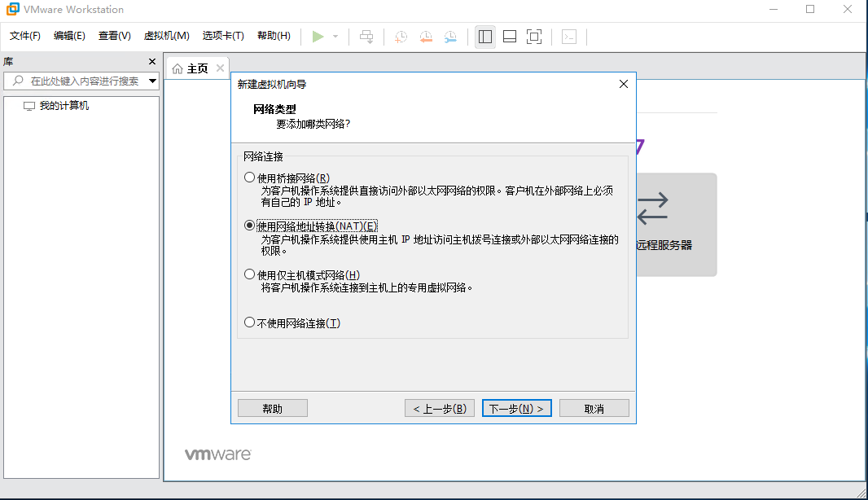The width and height of the screenshot is (868, 500).
Task: Click the computer icon beside 我的计算机
Action: (x=28, y=106)
